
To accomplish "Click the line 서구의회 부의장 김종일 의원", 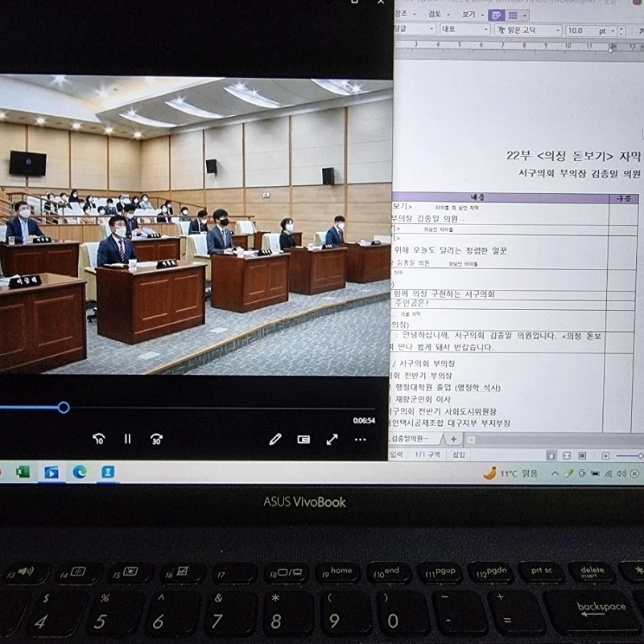I will [579, 174].
